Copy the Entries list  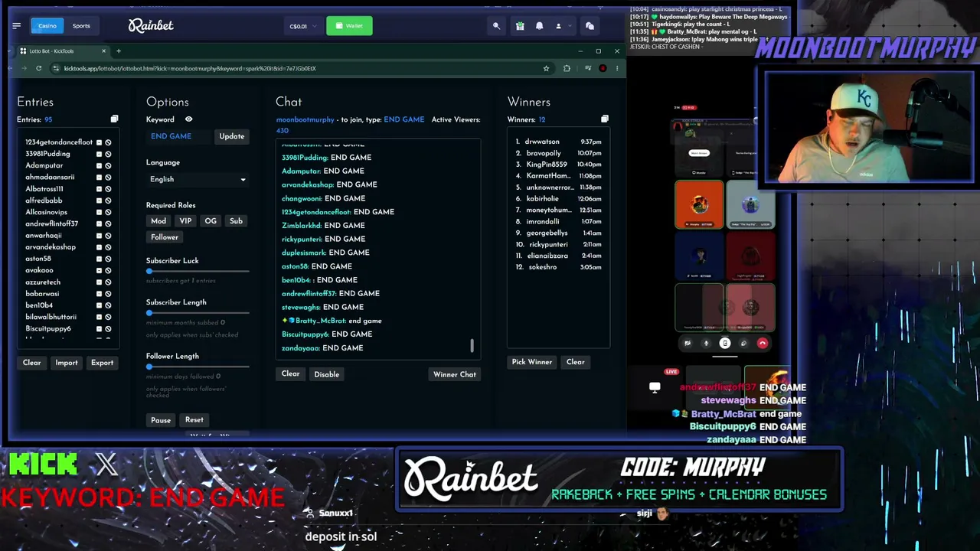pos(114,119)
